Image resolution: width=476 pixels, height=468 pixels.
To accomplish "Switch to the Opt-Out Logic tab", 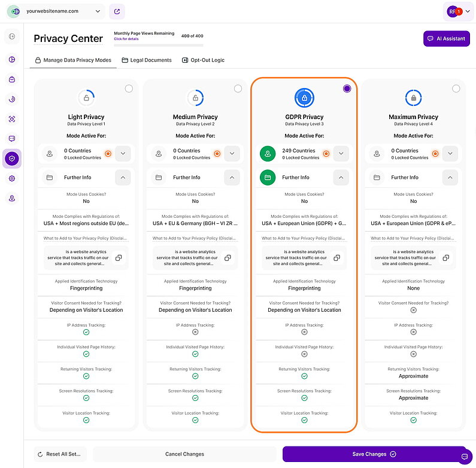I will pyautogui.click(x=202, y=60).
